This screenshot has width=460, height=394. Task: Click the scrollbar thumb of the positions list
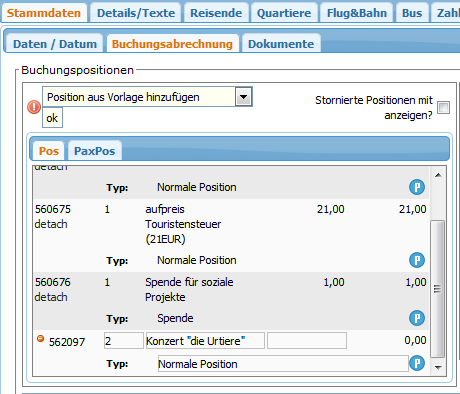438,289
